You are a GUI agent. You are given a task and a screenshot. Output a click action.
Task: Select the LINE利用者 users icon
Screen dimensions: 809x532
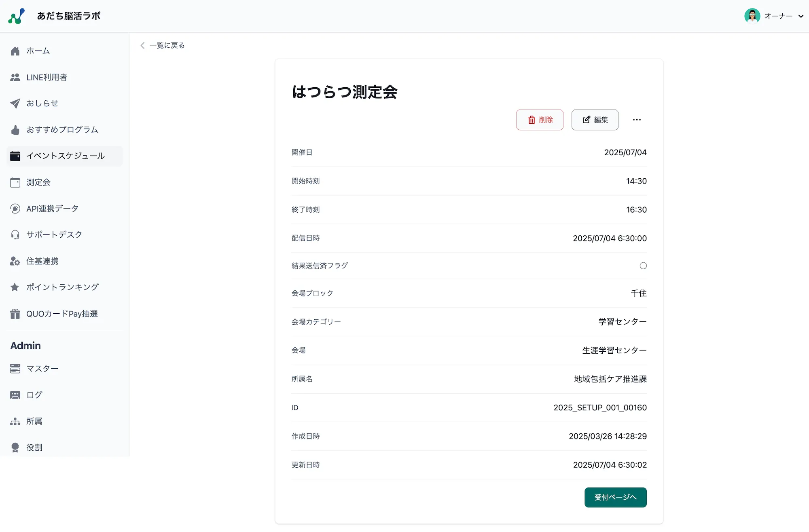click(15, 77)
